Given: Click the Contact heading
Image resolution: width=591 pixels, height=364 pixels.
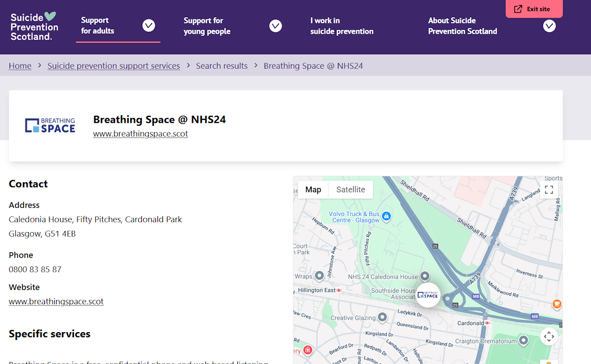Looking at the screenshot, I should 28,184.
